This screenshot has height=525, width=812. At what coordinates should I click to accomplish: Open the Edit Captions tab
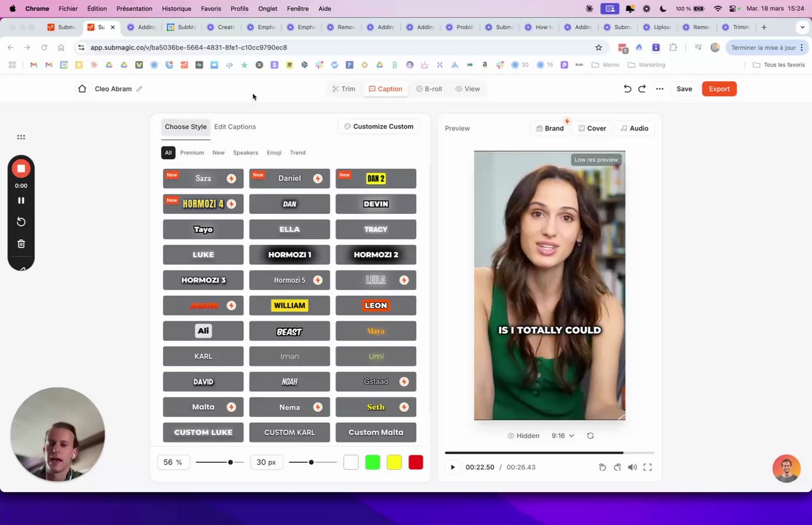coord(235,127)
